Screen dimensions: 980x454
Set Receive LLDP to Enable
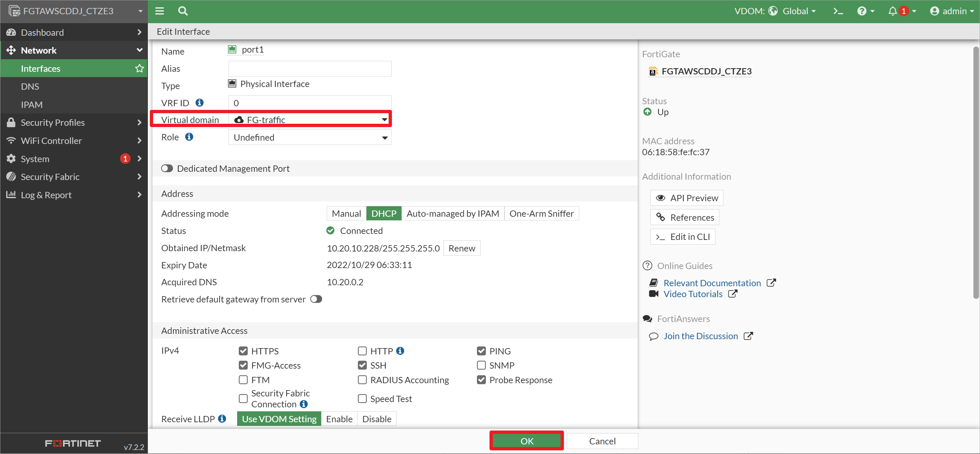339,419
